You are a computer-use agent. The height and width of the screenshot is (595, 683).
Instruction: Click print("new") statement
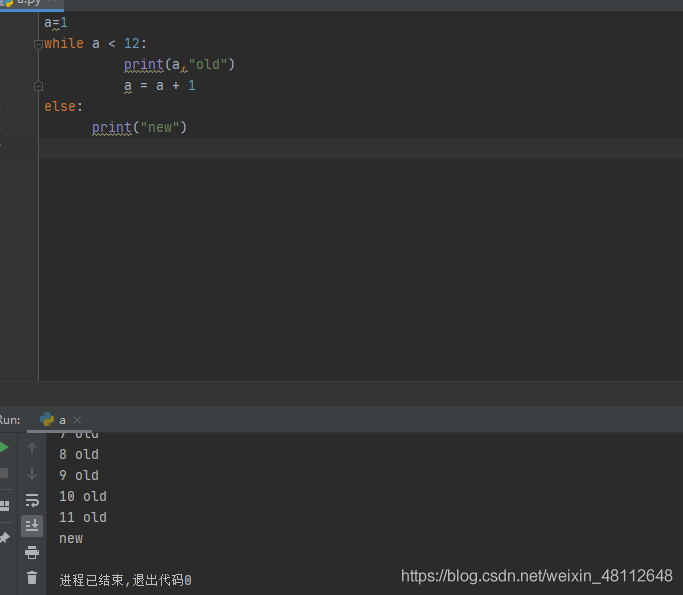(x=139, y=127)
